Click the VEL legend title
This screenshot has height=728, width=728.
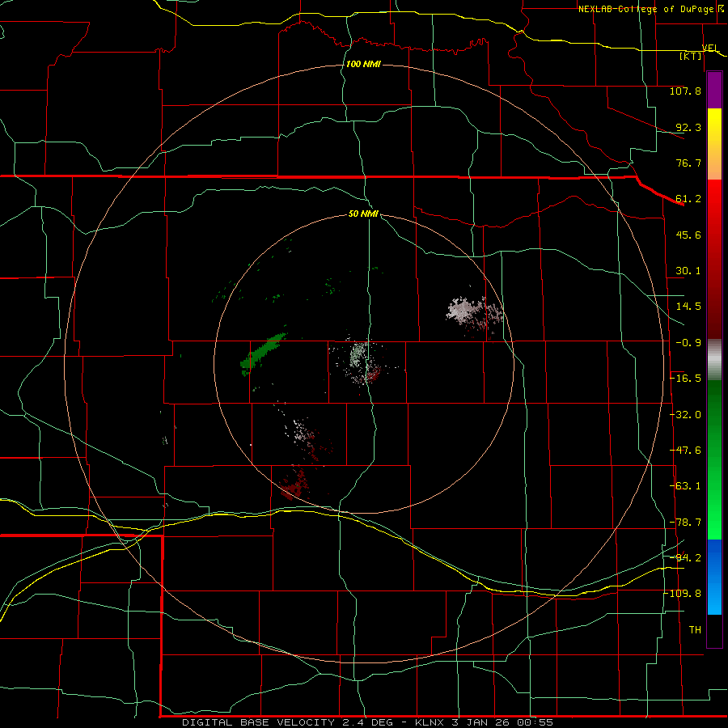(x=710, y=48)
